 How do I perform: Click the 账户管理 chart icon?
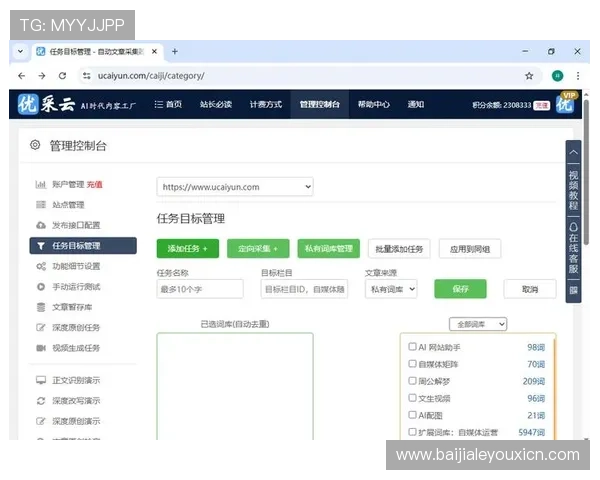click(x=41, y=184)
